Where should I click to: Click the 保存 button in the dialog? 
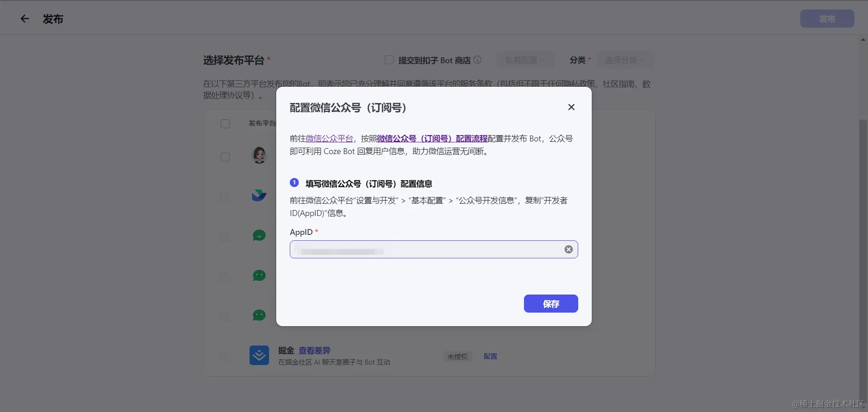tap(551, 304)
